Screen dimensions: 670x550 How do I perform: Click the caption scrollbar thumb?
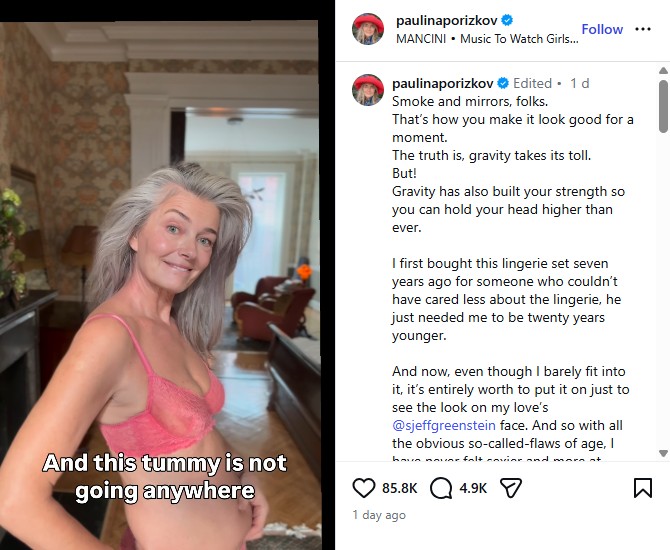[x=663, y=106]
